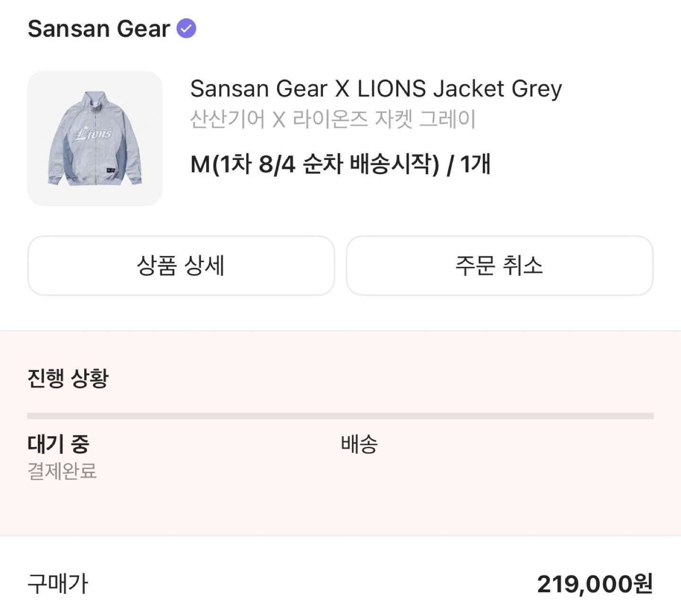Tap the 1개 quantity text
Viewport: 681px width, 616px height.
(x=475, y=164)
